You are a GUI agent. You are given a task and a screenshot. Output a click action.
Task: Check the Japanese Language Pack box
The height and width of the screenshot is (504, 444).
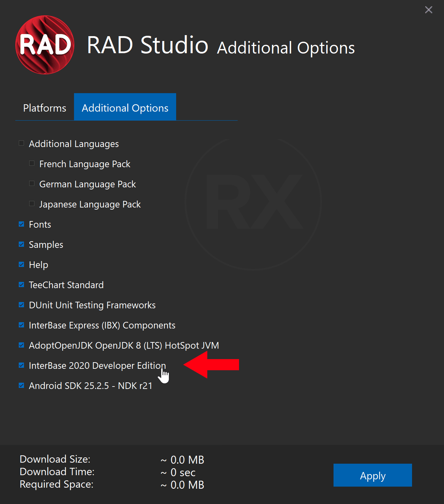pyautogui.click(x=32, y=204)
